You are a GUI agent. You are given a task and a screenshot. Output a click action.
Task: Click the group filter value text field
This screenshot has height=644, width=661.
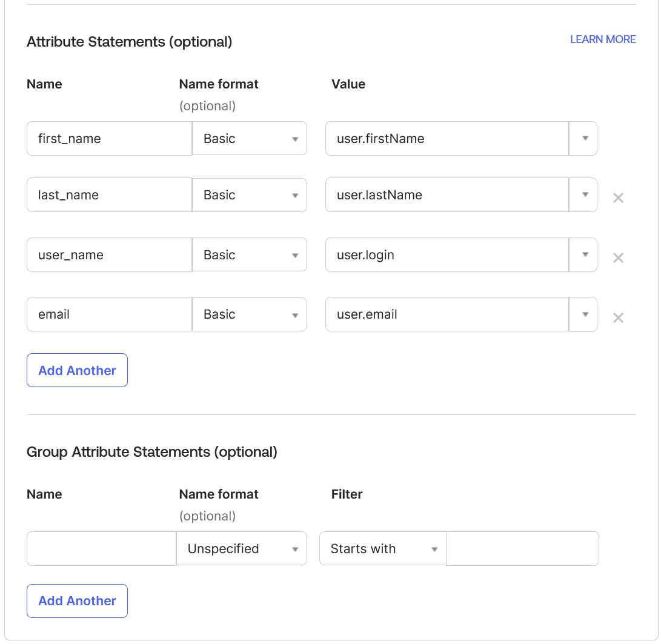coord(522,549)
